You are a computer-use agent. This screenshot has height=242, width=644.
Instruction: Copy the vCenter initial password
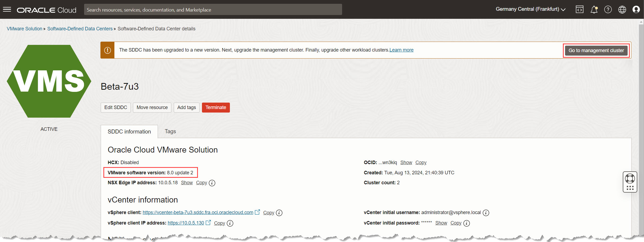pos(456,223)
